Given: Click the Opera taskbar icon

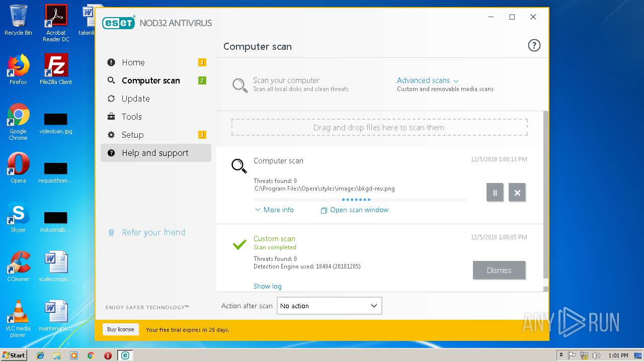Looking at the screenshot, I should click(x=108, y=355).
